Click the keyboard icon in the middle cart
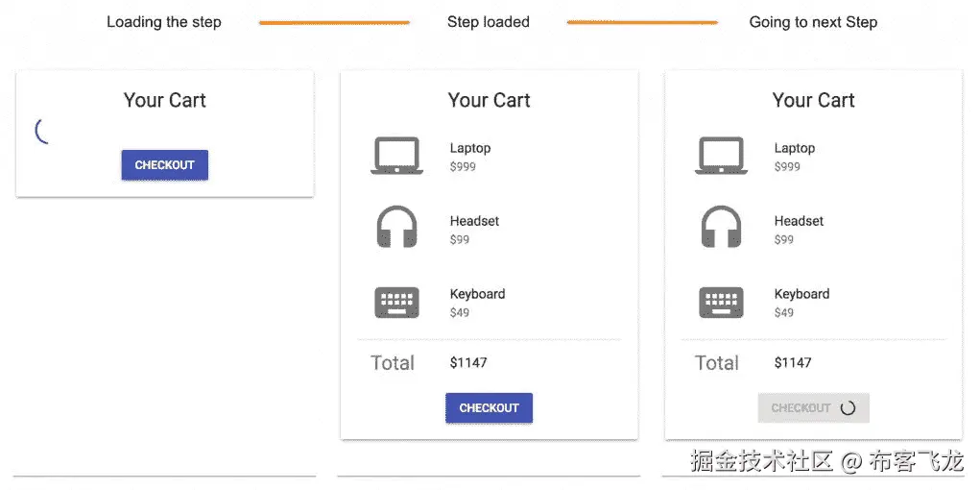This screenshot has height=490, width=980. point(396,303)
